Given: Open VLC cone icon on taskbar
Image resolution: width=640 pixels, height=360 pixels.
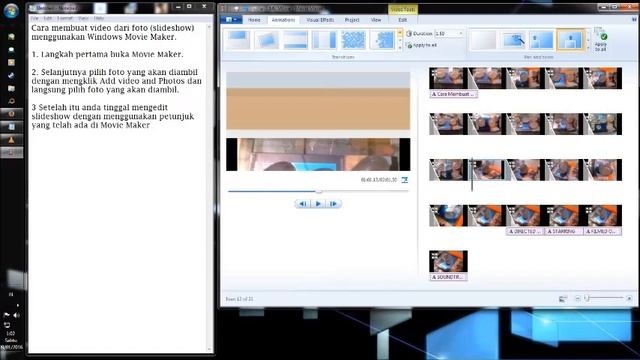Looking at the screenshot, I should pos(11,140).
